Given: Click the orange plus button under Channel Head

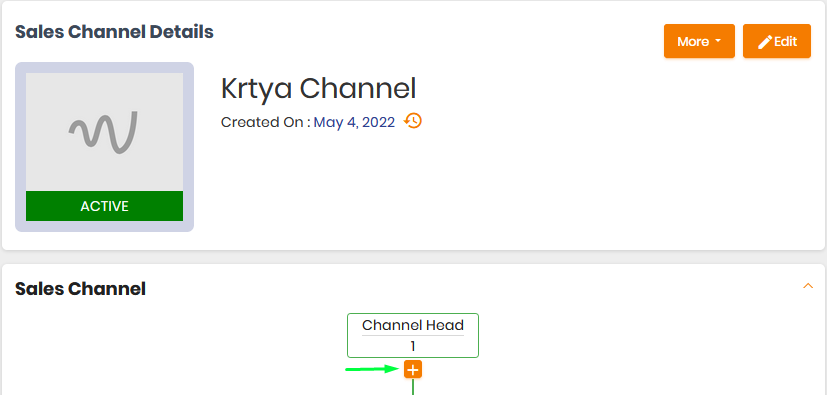Looking at the screenshot, I should click(413, 370).
